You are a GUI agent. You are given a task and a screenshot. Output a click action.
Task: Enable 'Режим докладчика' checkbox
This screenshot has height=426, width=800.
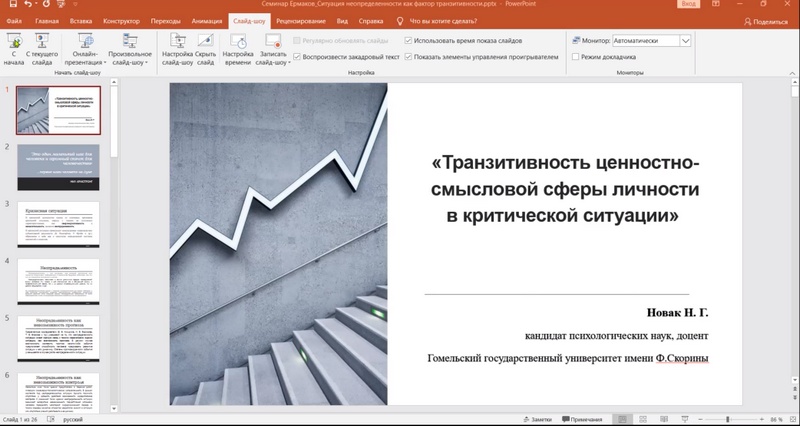tap(575, 57)
